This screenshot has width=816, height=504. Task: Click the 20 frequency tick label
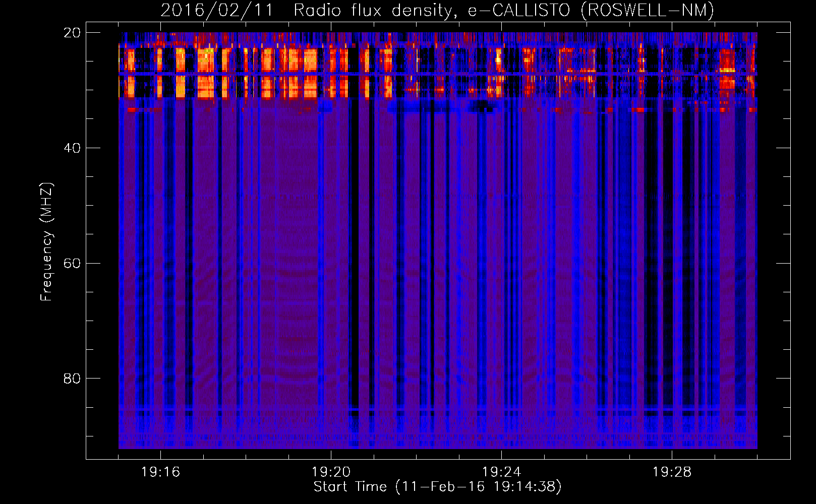72,33
